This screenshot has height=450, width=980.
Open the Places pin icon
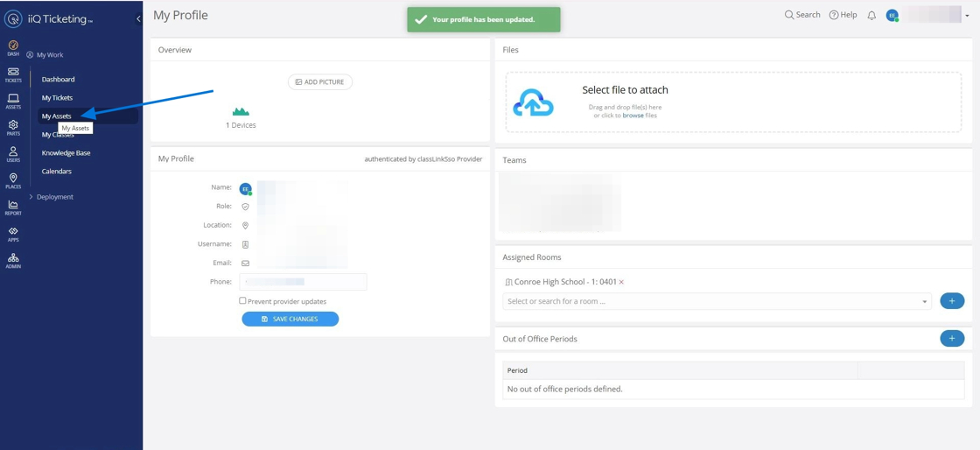point(13,180)
